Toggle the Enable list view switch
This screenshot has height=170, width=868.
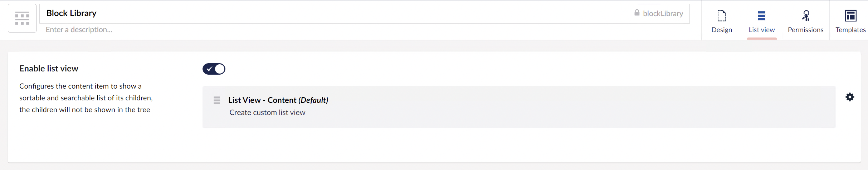tap(214, 69)
